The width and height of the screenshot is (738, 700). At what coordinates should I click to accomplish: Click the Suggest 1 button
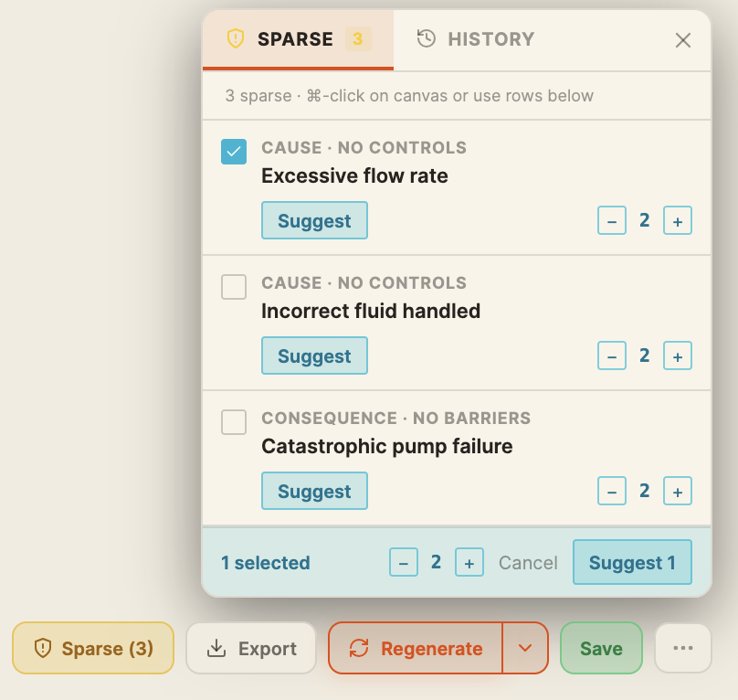tap(632, 562)
